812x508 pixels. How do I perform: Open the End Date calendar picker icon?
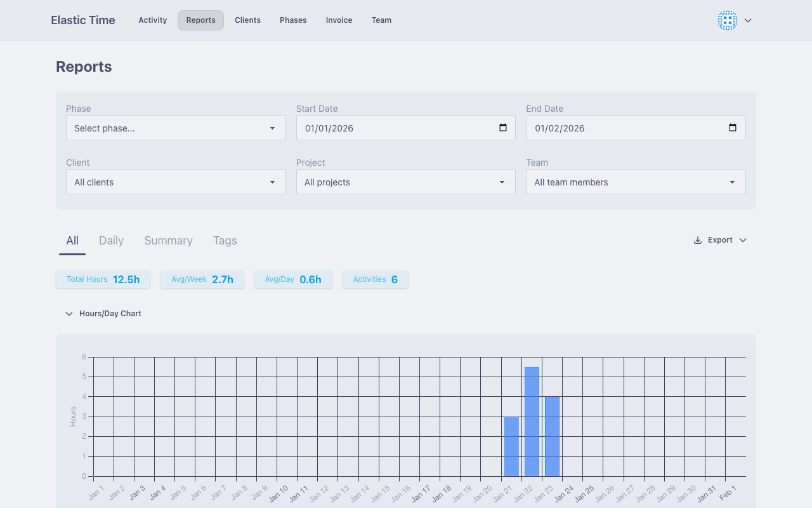733,128
